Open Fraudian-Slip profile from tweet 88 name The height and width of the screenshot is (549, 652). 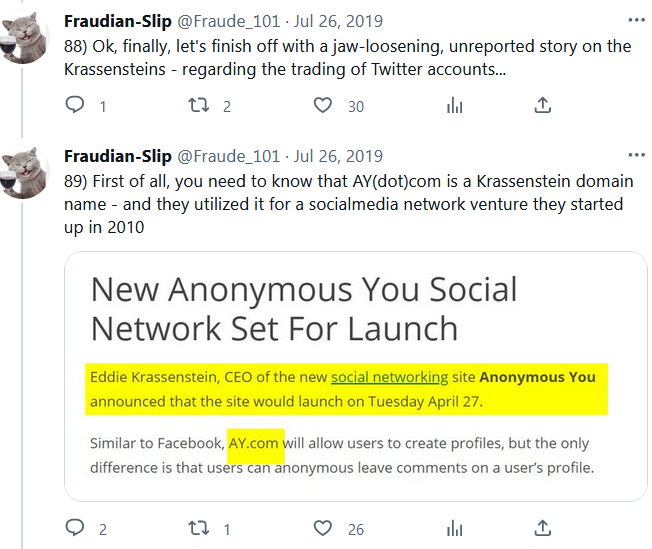pos(117,21)
